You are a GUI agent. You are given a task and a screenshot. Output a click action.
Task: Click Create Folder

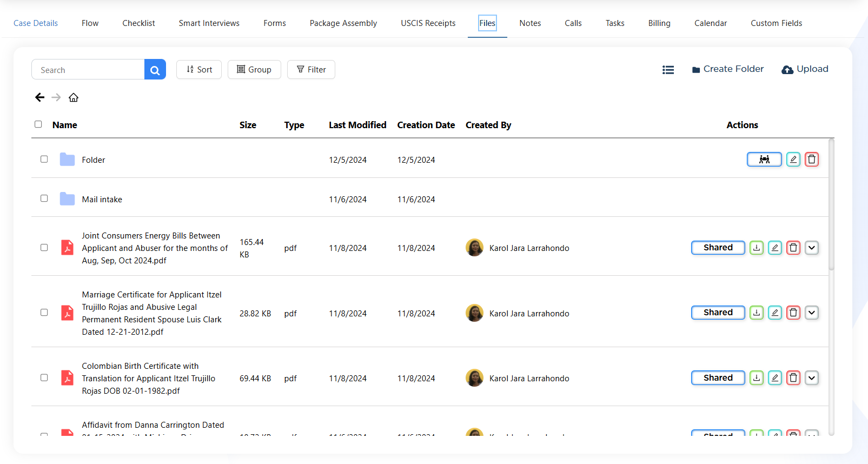(x=728, y=69)
